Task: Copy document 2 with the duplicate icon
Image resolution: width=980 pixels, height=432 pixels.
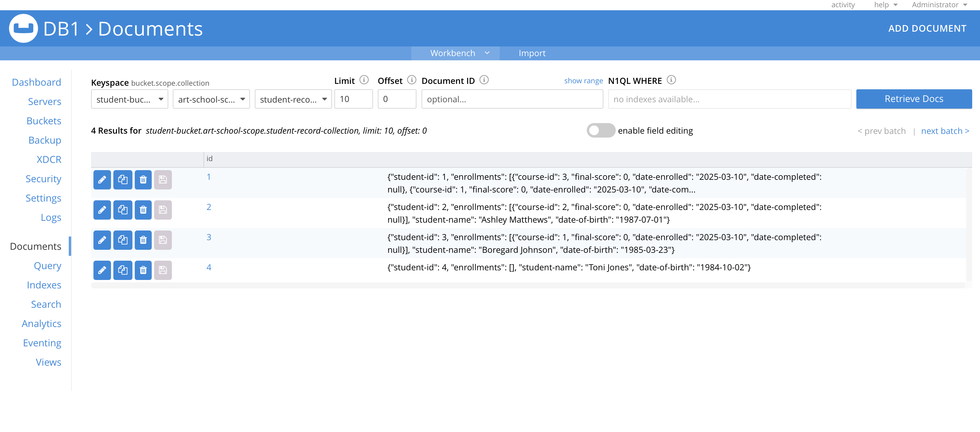Action: [122, 210]
